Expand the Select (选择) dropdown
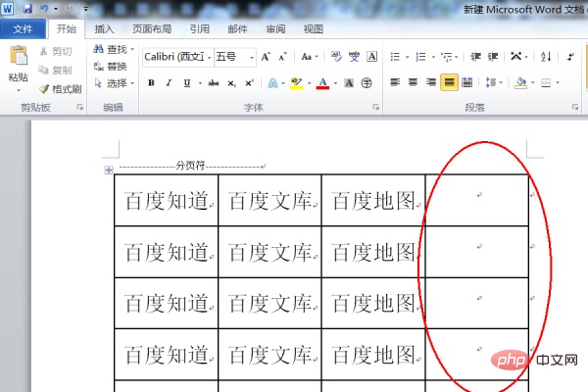588x392 pixels. 116,83
